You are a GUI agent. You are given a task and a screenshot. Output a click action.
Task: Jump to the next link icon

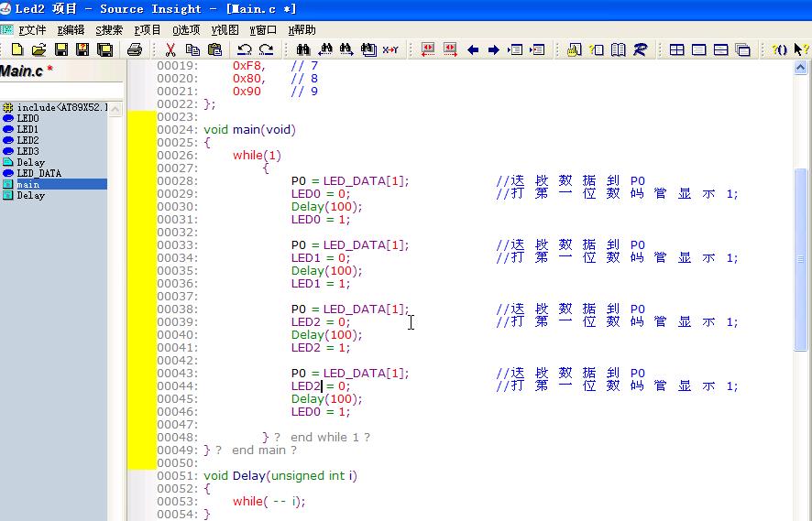click(450, 49)
